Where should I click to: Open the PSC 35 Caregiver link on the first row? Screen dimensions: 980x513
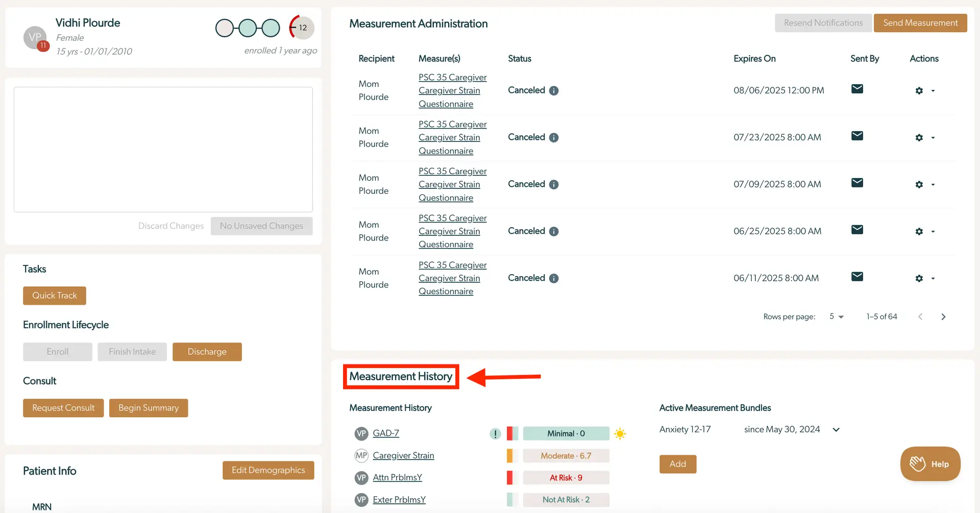pyautogui.click(x=452, y=77)
